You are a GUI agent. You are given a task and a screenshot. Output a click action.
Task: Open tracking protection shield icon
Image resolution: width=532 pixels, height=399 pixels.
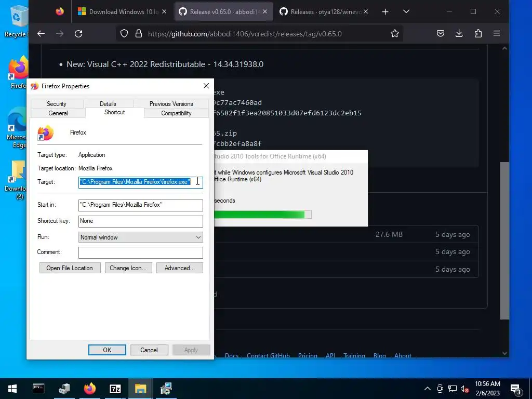[x=124, y=34]
